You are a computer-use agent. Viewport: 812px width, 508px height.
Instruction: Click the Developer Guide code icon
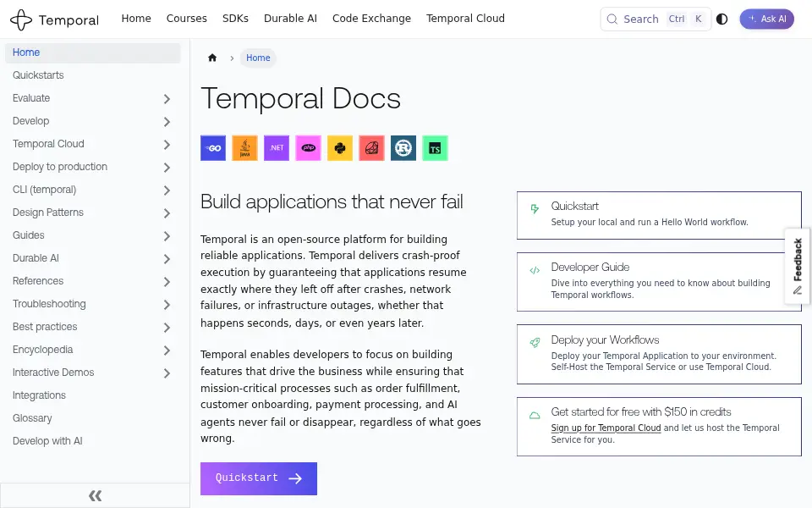tap(535, 270)
